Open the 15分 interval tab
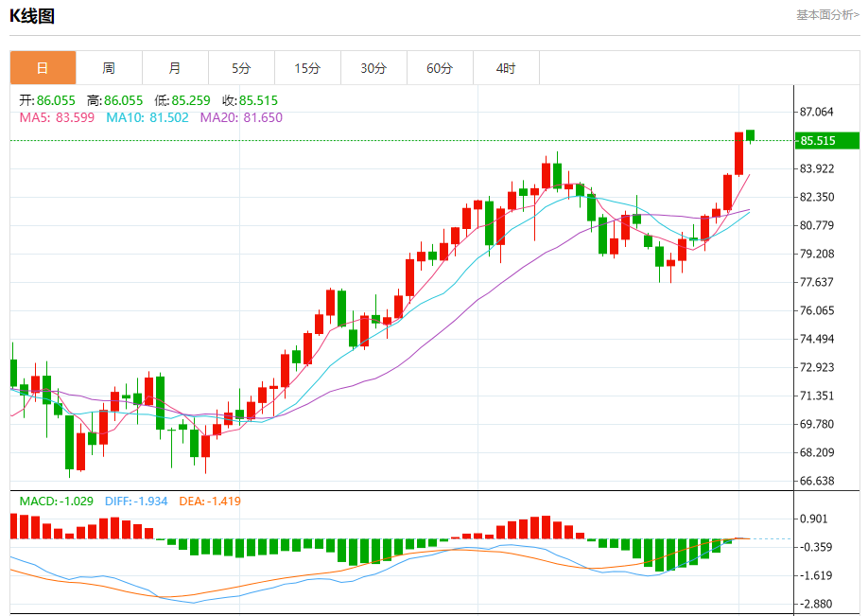The image size is (868, 616). tap(308, 68)
